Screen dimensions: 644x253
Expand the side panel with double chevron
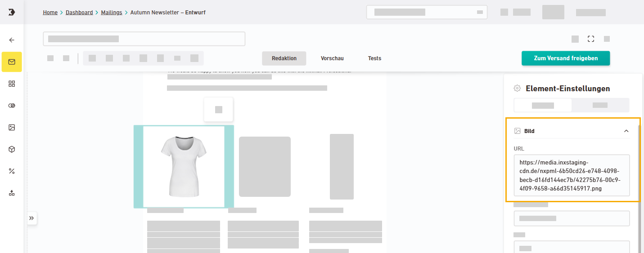32,218
